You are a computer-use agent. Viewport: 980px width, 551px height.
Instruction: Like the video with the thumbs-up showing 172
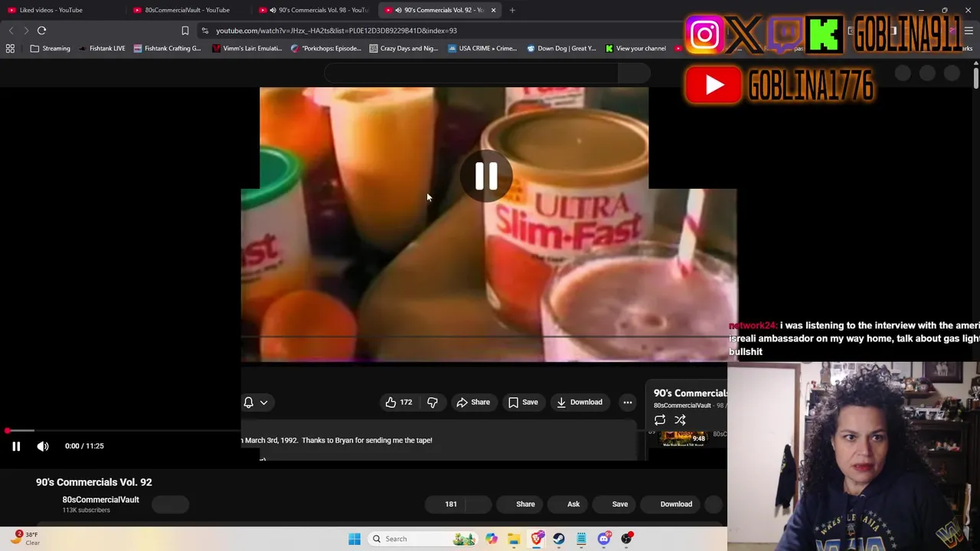[x=398, y=403]
